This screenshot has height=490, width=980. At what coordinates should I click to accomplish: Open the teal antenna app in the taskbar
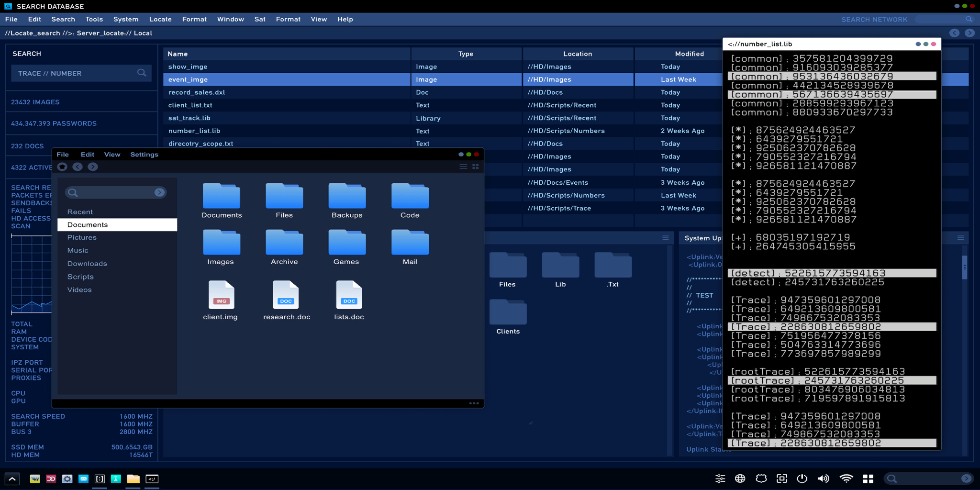click(x=116, y=479)
